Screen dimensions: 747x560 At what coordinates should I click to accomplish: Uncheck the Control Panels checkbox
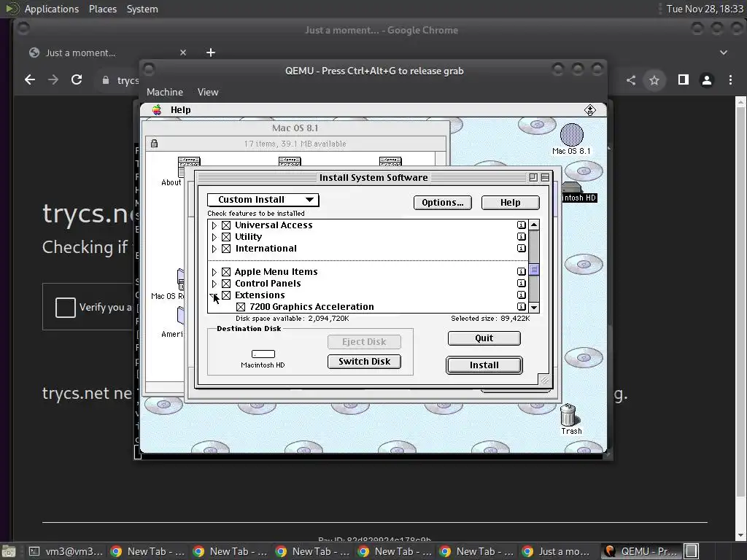(226, 284)
